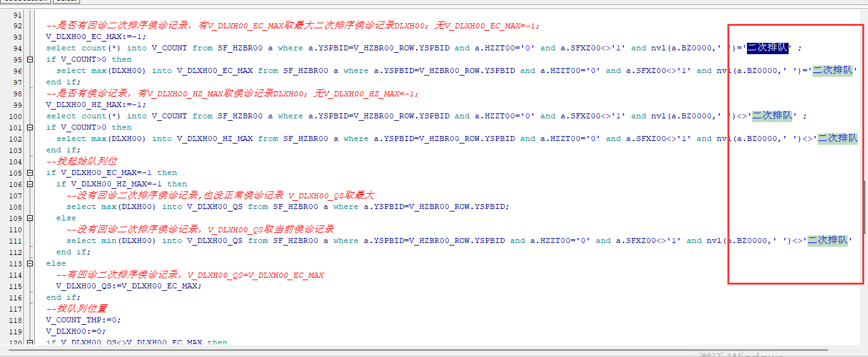Click 'select max(DLXH00)' on line 108
This screenshot has height=357, width=868.
112,207
